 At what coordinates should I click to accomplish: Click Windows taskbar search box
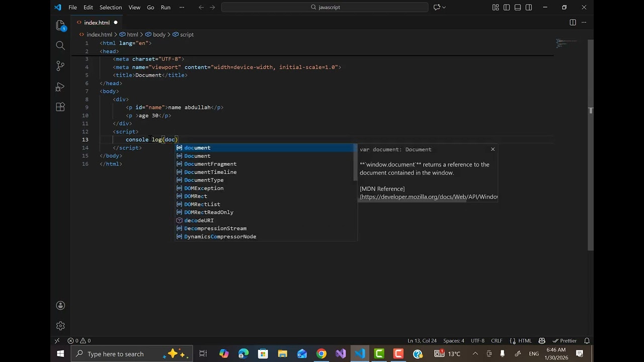coord(132,354)
